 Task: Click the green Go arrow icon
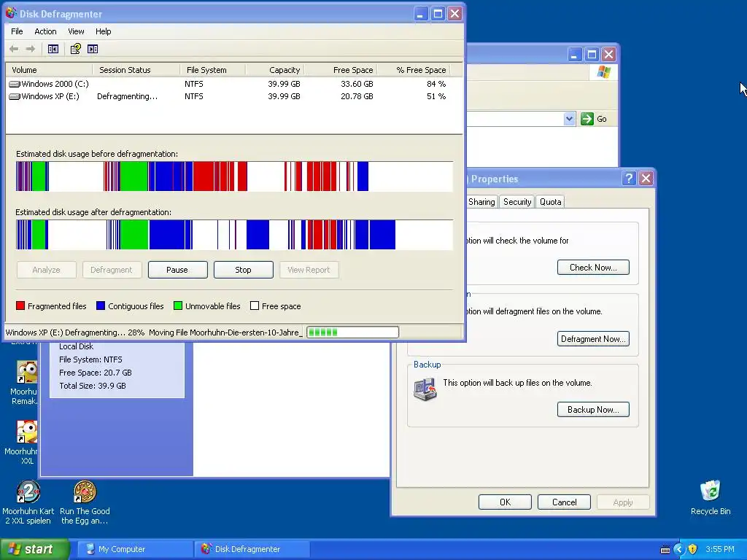(587, 119)
